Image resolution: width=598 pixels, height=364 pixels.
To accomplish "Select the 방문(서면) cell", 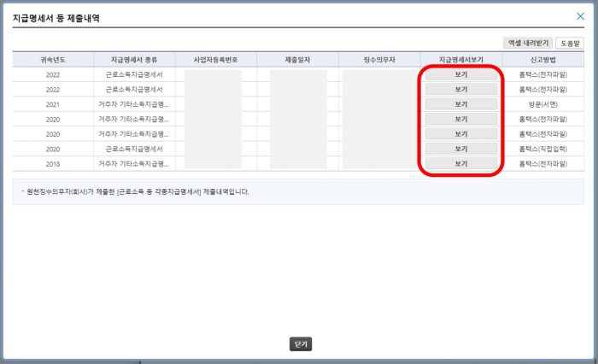I will coord(543,104).
